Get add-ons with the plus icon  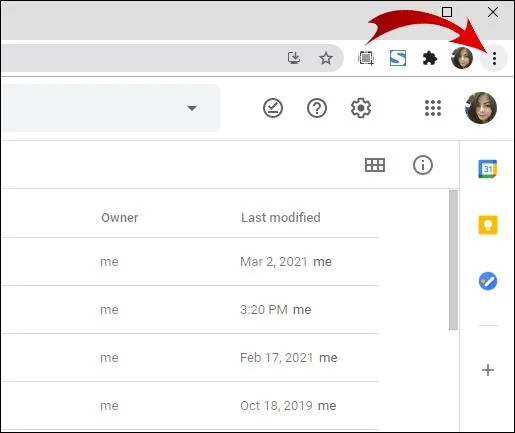coord(488,370)
